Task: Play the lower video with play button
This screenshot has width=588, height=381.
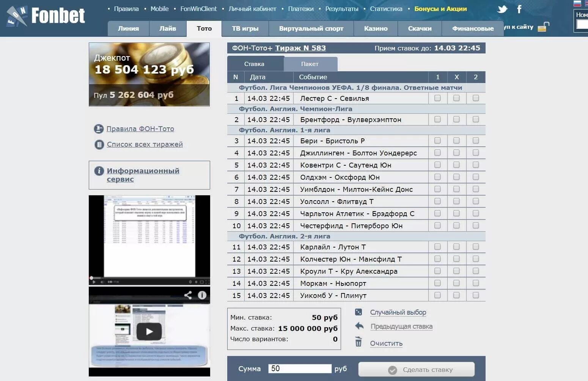Action: coord(149,332)
